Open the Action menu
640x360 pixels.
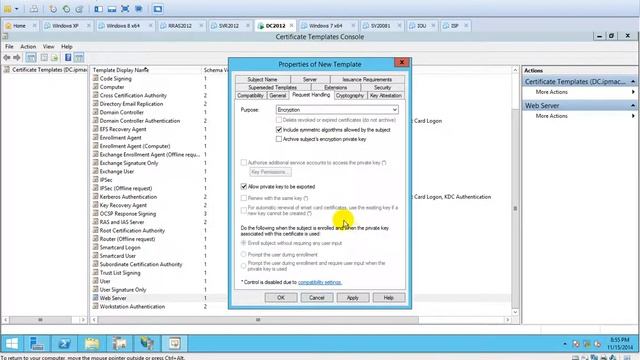click(28, 47)
